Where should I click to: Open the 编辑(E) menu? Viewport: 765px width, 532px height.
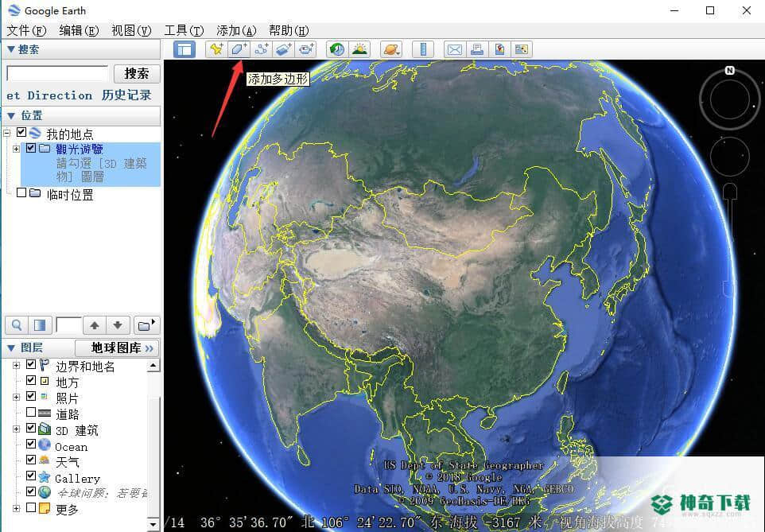[x=79, y=31]
